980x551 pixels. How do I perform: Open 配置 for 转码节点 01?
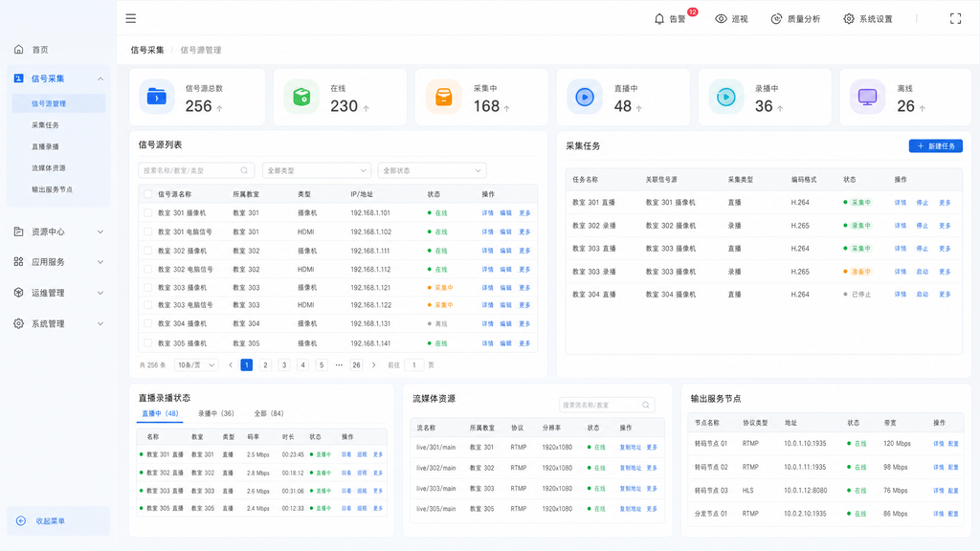pyautogui.click(x=953, y=444)
